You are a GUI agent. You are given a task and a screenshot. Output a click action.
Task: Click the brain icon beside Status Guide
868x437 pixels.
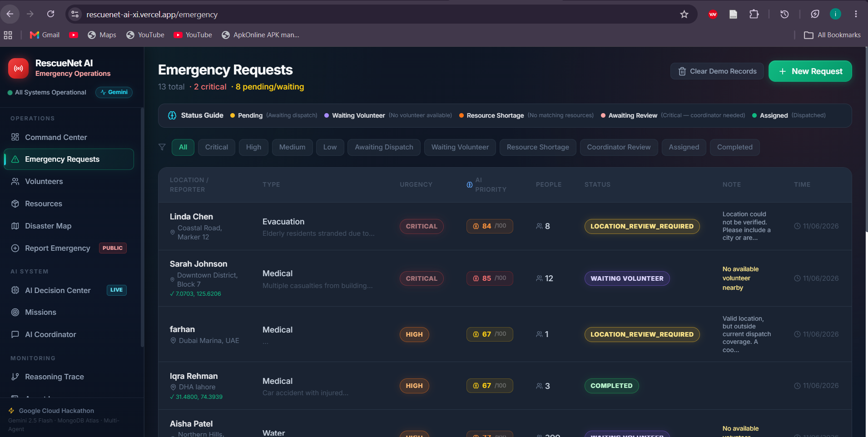[172, 115]
